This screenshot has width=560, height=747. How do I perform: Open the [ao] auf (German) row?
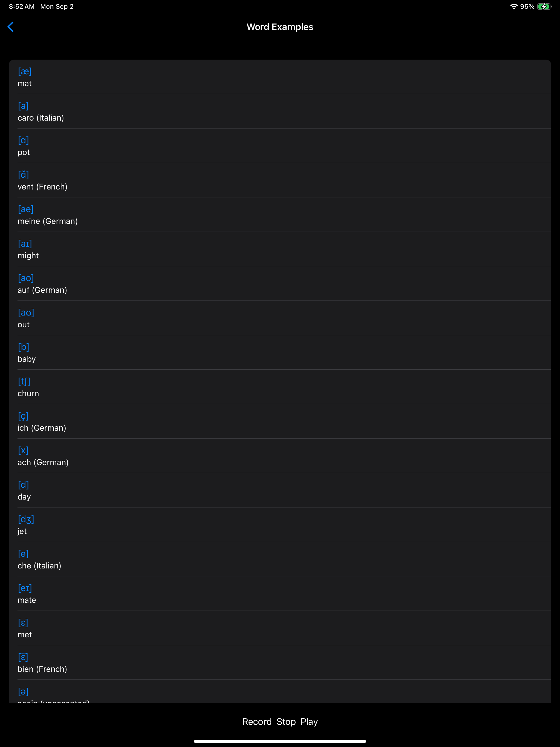coord(280,284)
